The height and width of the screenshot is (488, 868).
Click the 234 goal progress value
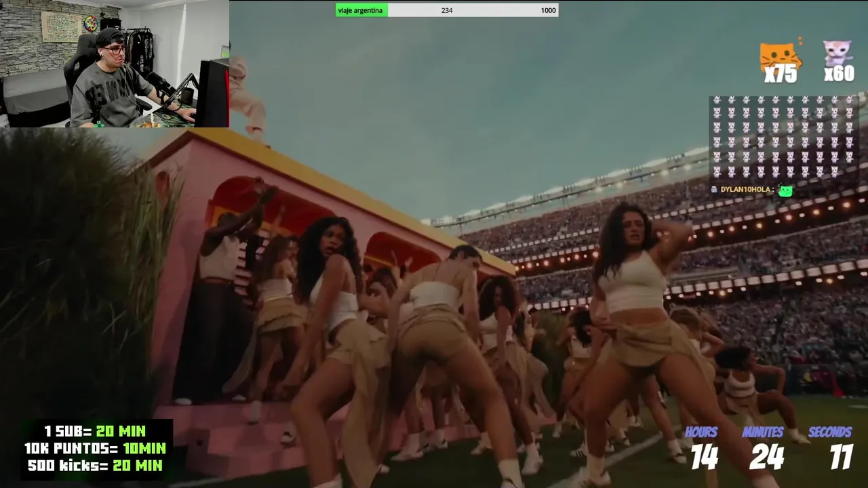tap(447, 10)
